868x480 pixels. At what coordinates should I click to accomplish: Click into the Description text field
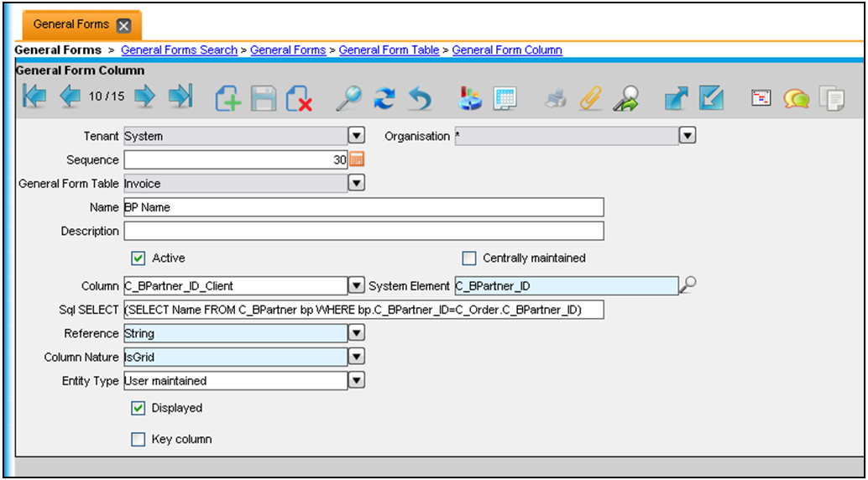pyautogui.click(x=363, y=231)
